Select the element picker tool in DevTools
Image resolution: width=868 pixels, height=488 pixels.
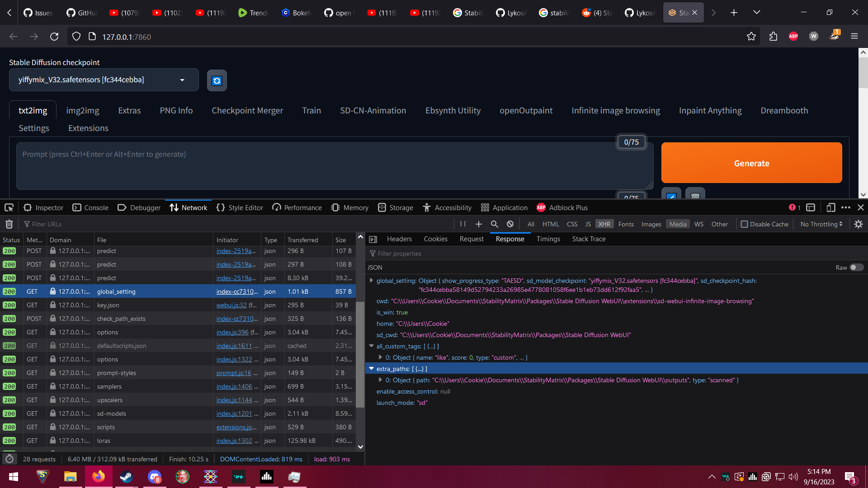tap(9, 207)
